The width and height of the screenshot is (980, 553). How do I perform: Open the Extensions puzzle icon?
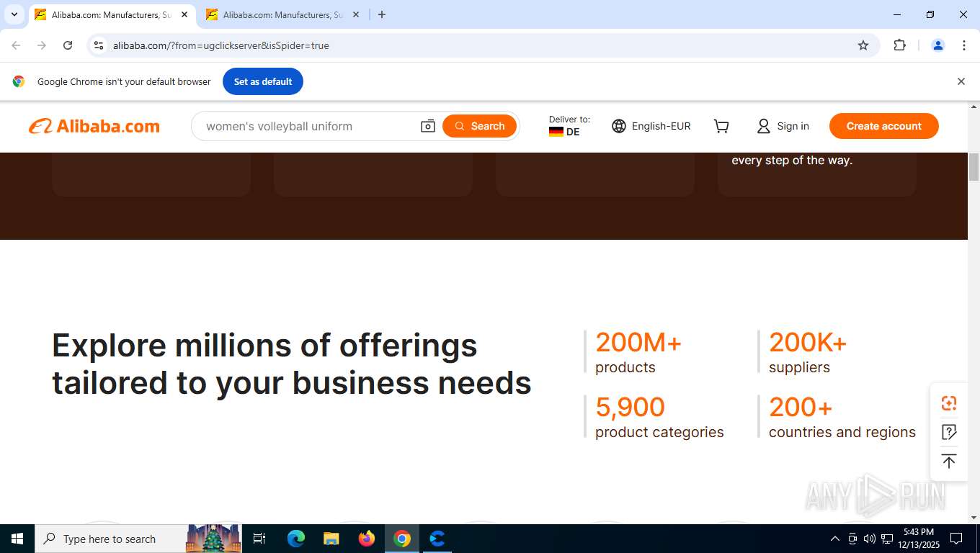tap(899, 45)
